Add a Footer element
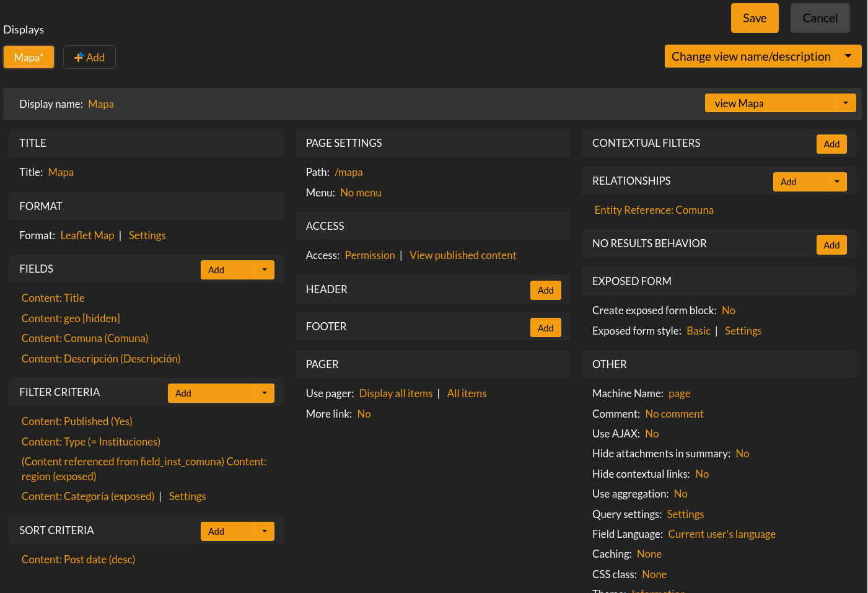Viewport: 868px width, 593px height. (x=545, y=328)
